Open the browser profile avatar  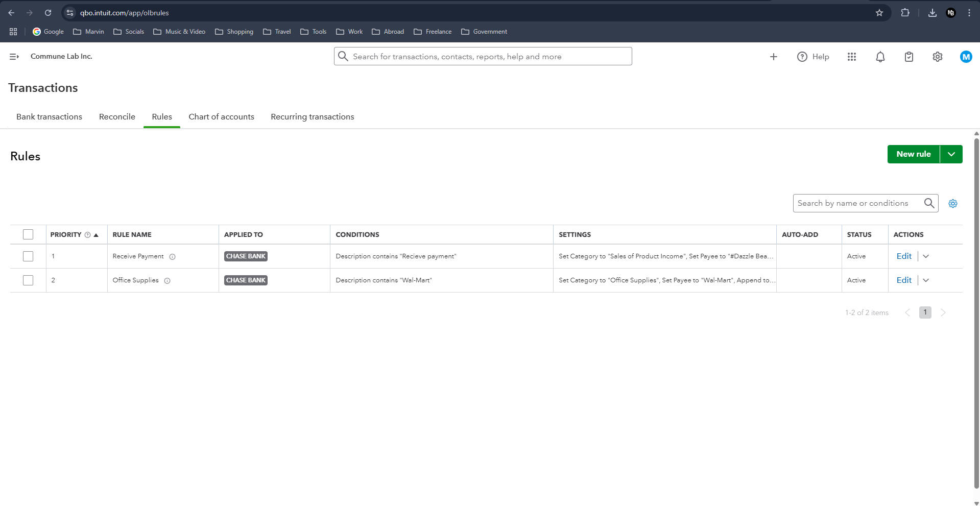(951, 13)
